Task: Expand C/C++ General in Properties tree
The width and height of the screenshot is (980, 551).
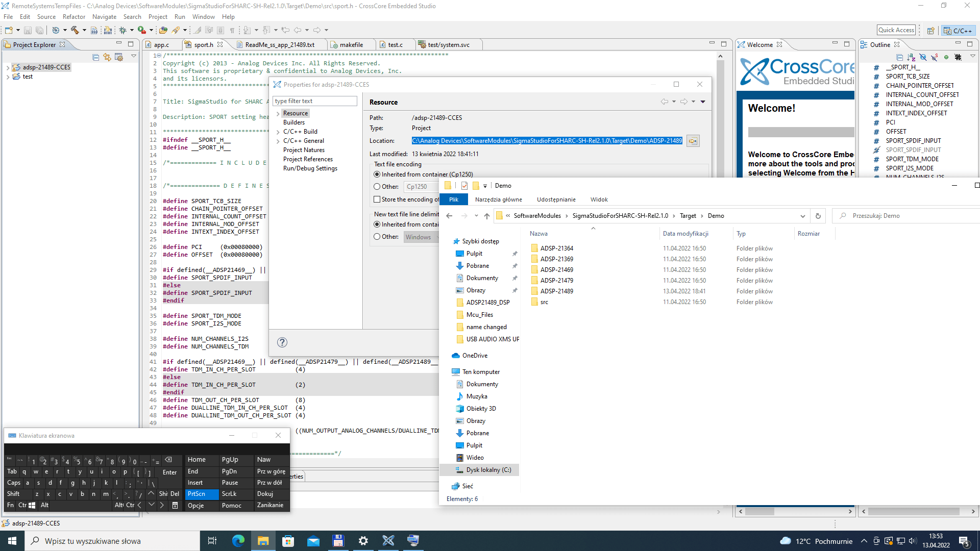Action: click(278, 141)
